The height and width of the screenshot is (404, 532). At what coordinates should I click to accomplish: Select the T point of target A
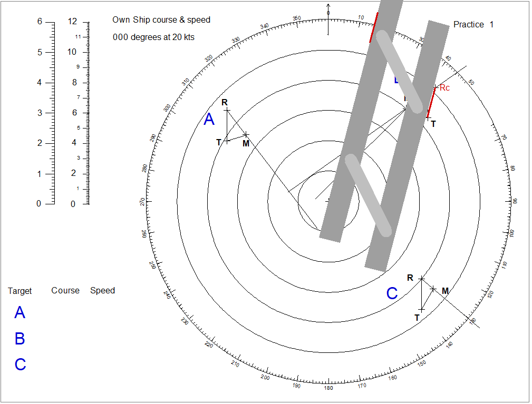tap(227, 140)
